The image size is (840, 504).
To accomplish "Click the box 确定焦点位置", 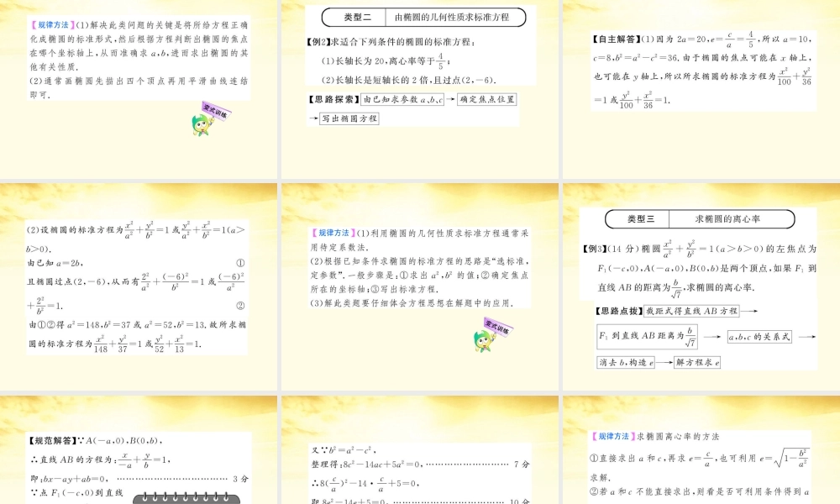I will click(x=487, y=99).
